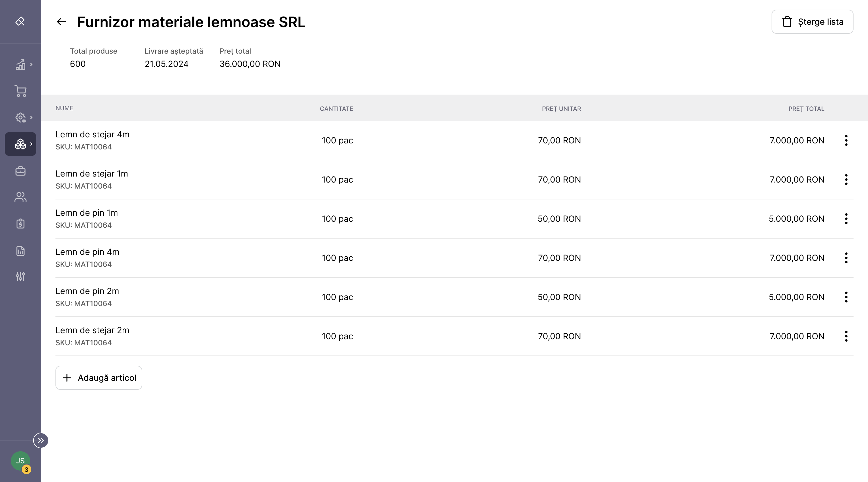868x482 pixels.
Task: Click the PREȚ TOTAL column header
Action: coord(806,109)
